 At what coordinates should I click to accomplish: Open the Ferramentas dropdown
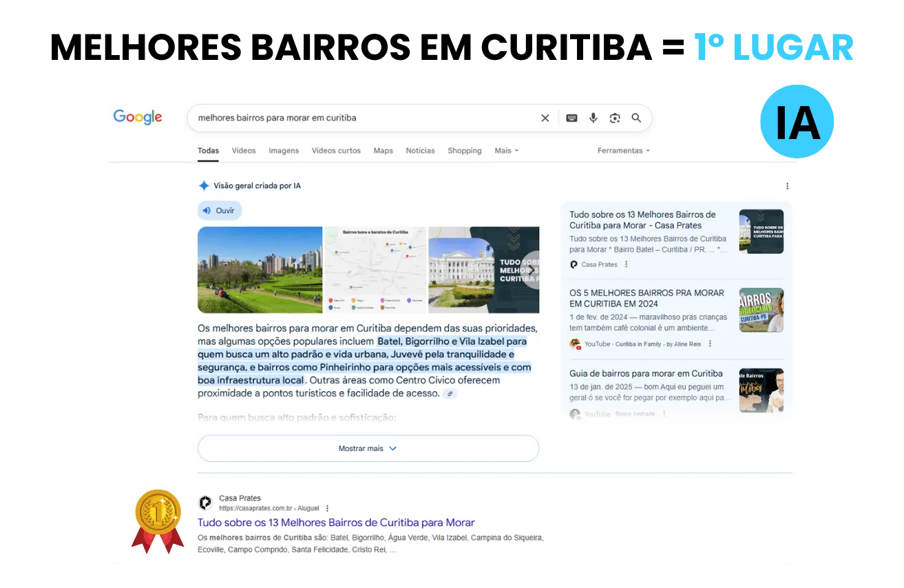(x=623, y=151)
